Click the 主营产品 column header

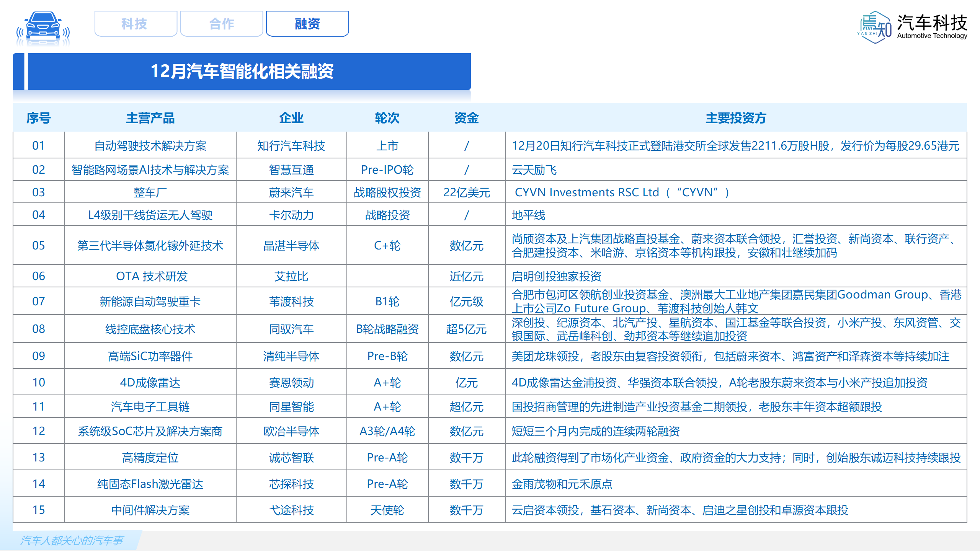point(150,118)
